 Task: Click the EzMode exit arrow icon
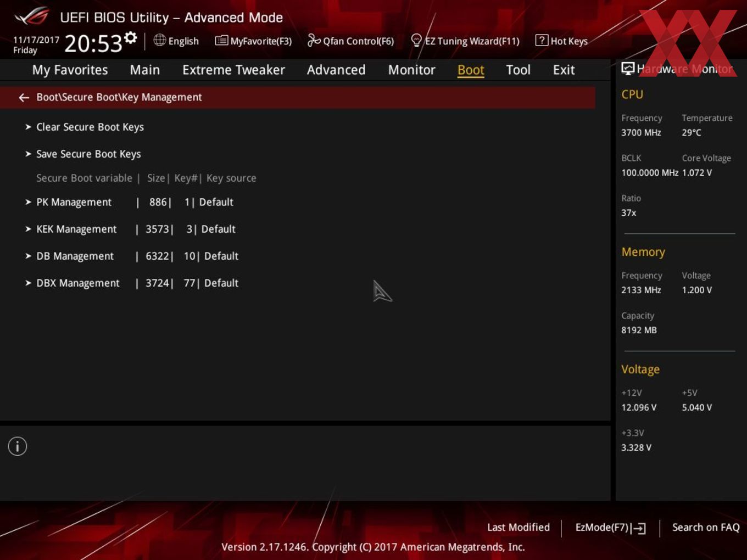pyautogui.click(x=639, y=528)
